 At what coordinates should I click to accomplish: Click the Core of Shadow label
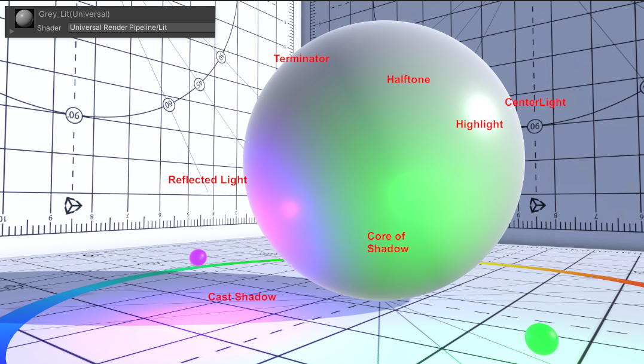click(387, 242)
